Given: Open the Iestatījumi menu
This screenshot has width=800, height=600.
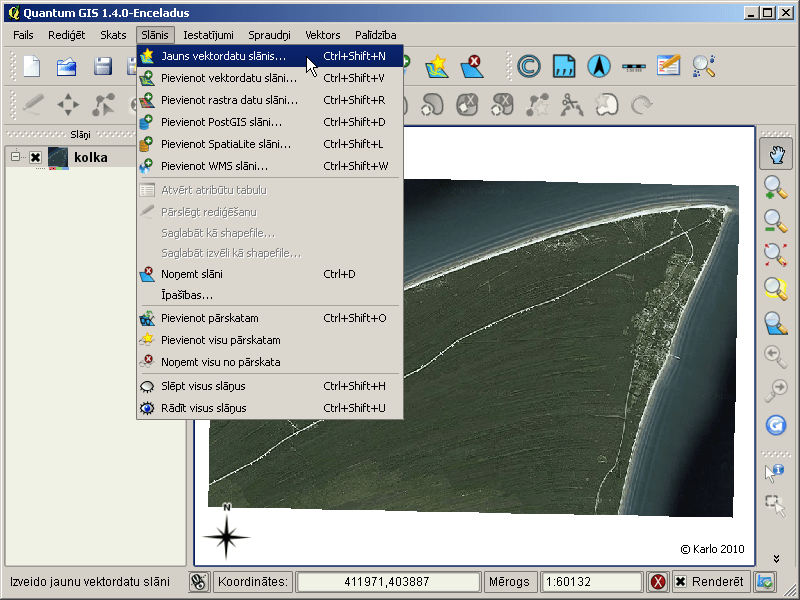Looking at the screenshot, I should [x=208, y=35].
